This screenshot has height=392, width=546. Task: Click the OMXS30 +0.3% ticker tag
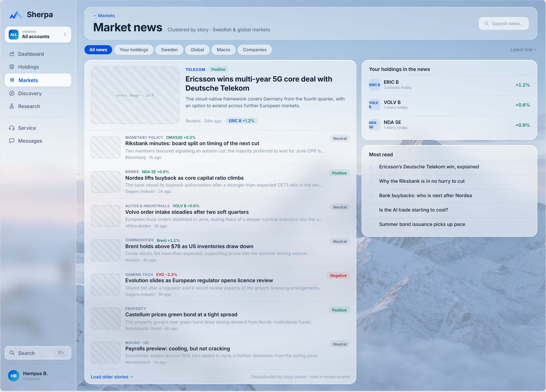[181, 137]
